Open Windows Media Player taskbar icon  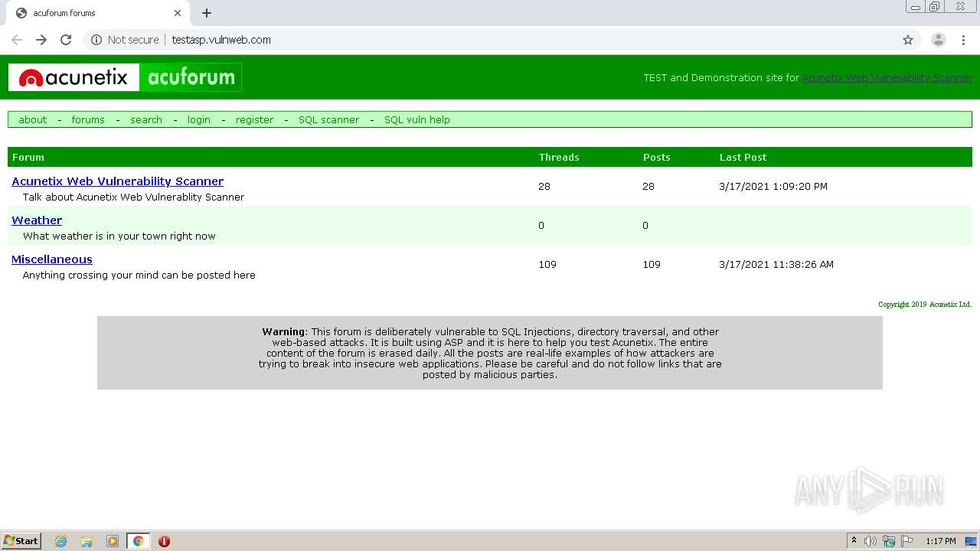click(x=113, y=541)
